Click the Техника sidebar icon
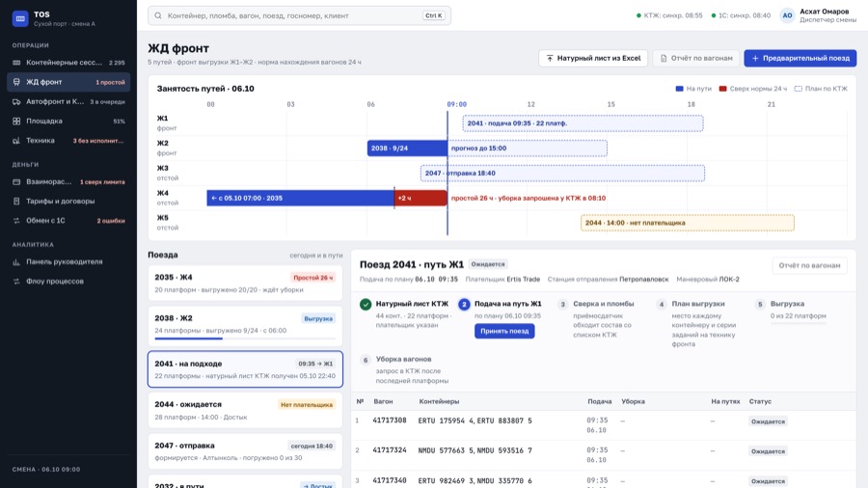Image resolution: width=868 pixels, height=488 pixels. pyautogui.click(x=16, y=141)
